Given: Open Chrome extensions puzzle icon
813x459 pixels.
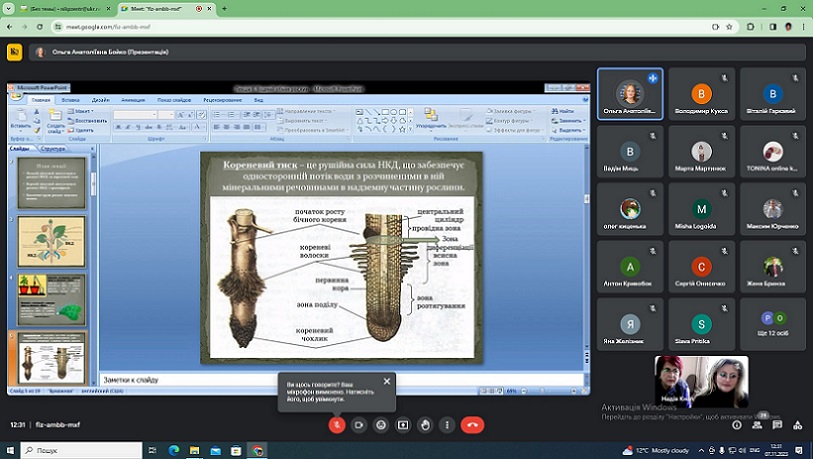Looking at the screenshot, I should (x=750, y=26).
